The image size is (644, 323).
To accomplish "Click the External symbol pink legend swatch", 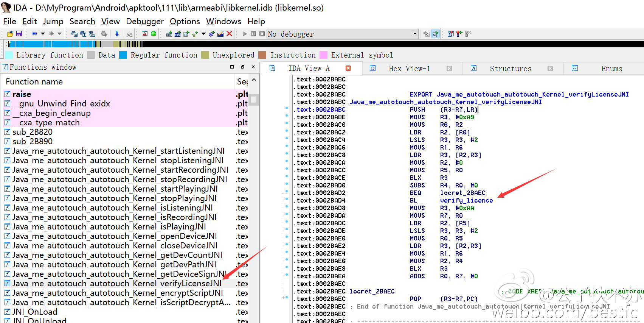I will coord(323,55).
